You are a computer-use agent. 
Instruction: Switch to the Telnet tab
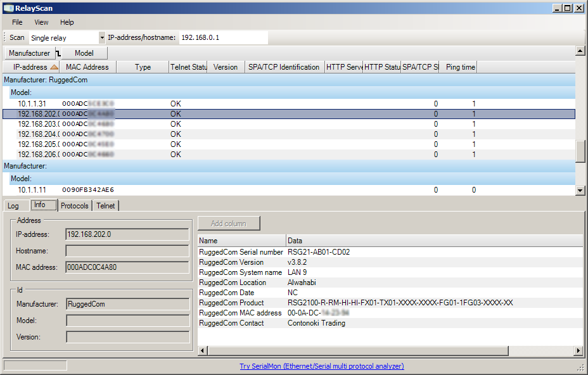click(106, 206)
